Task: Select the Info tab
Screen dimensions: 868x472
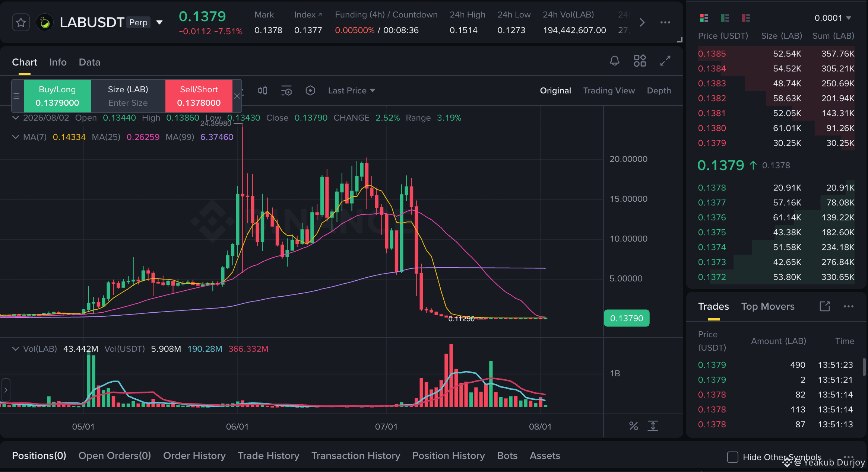Action: 58,62
